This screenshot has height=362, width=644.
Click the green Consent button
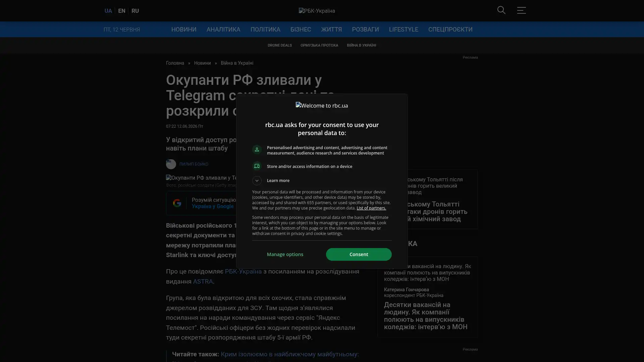[359, 254]
